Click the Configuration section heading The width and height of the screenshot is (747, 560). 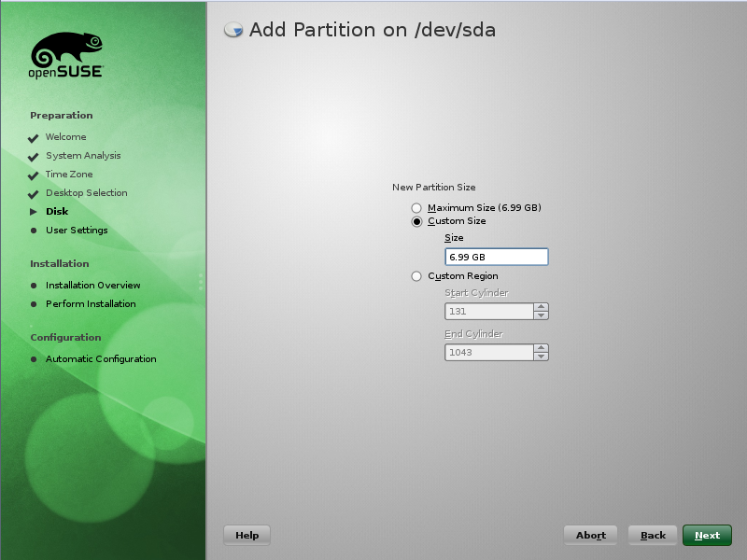point(65,338)
